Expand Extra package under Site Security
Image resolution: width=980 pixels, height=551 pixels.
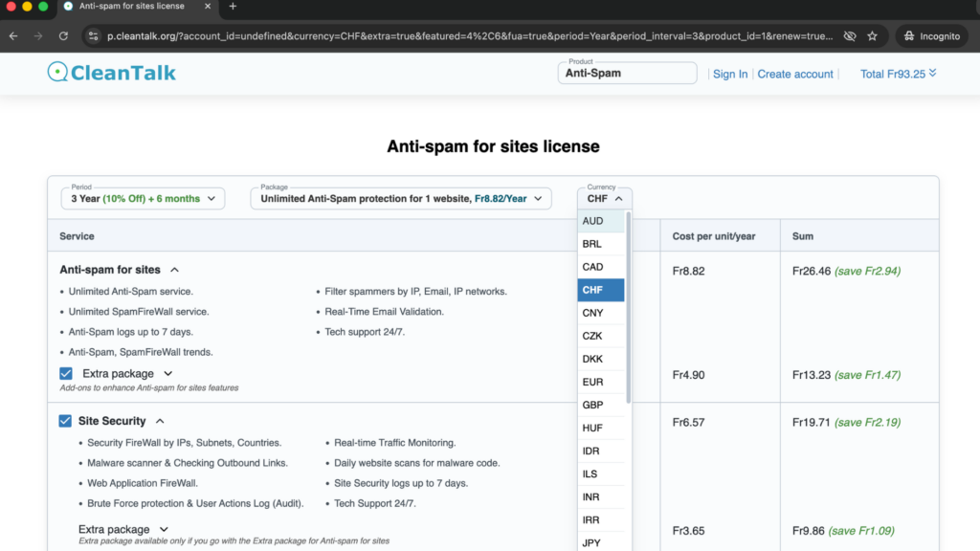[164, 530]
